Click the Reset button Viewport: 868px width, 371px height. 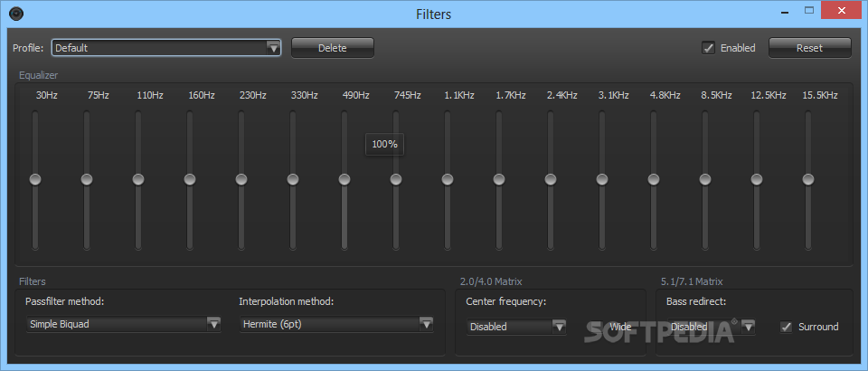pos(810,48)
